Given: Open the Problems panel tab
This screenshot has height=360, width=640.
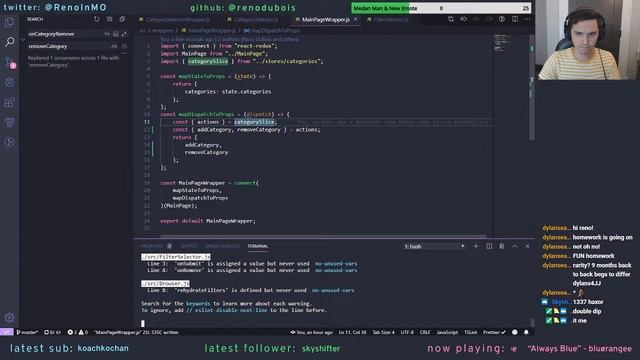Looking at the screenshot, I should click(156, 246).
